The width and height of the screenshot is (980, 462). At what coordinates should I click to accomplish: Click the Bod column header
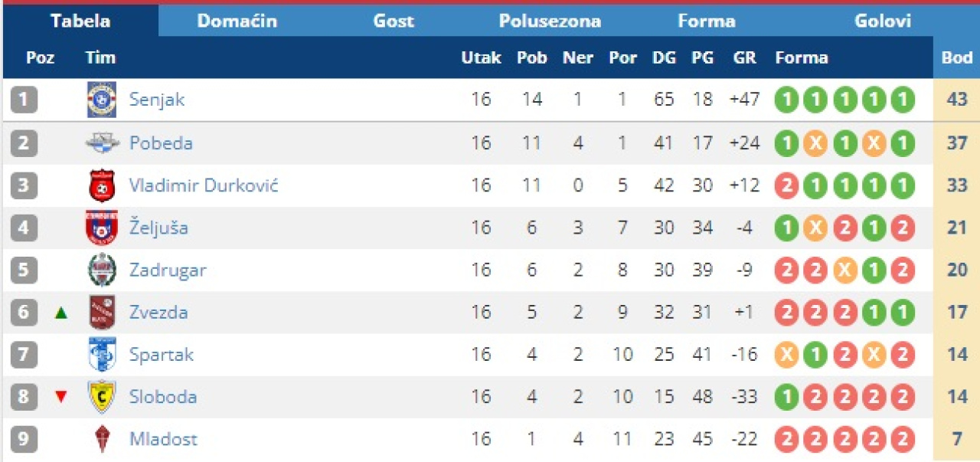click(x=956, y=57)
